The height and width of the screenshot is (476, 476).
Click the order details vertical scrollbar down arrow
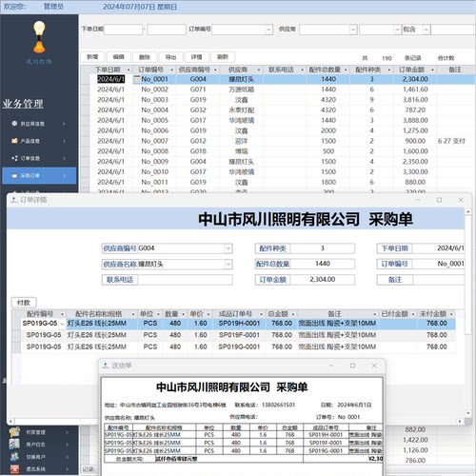pos(468,413)
